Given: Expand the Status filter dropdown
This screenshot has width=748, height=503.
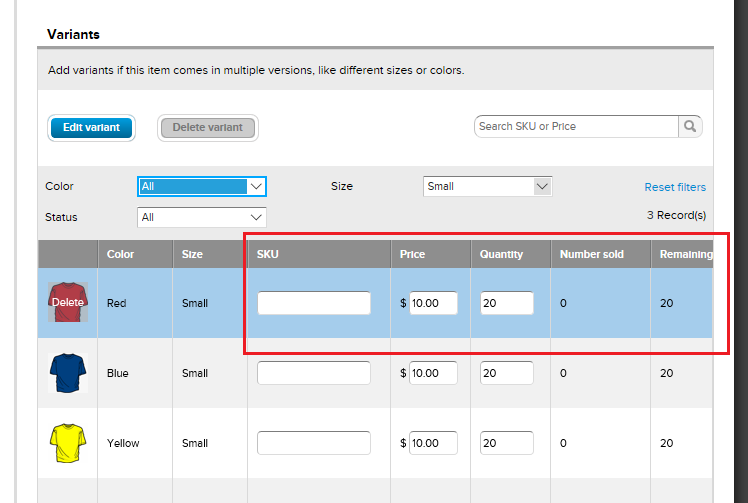Looking at the screenshot, I should point(202,217).
